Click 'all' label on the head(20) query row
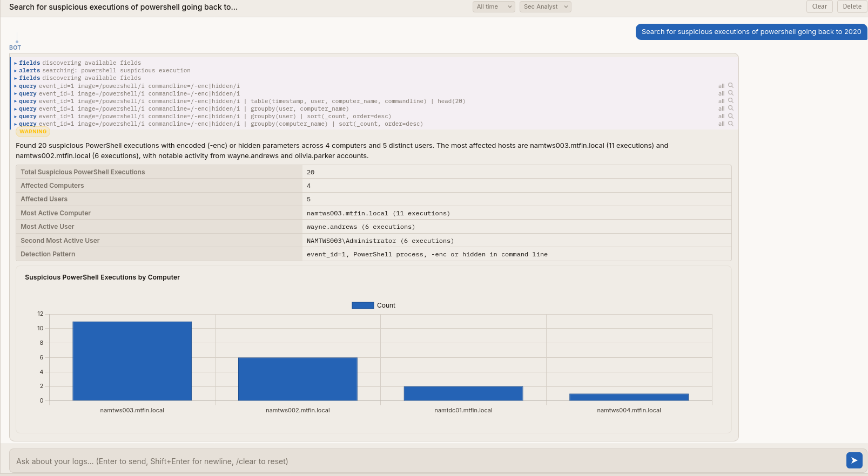The height and width of the screenshot is (476, 868). (721, 101)
